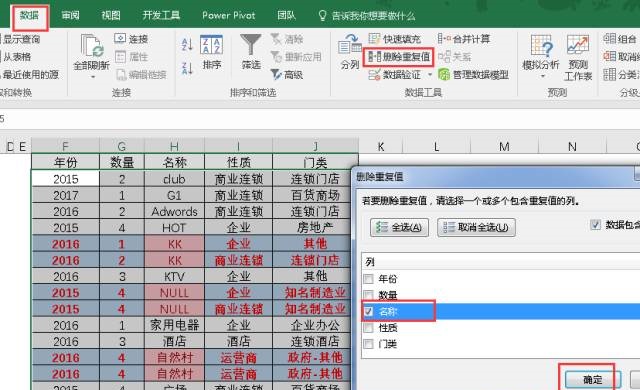The height and width of the screenshot is (390, 640).
Task: Click the 编辑链接 button
Action: pyautogui.click(x=141, y=74)
